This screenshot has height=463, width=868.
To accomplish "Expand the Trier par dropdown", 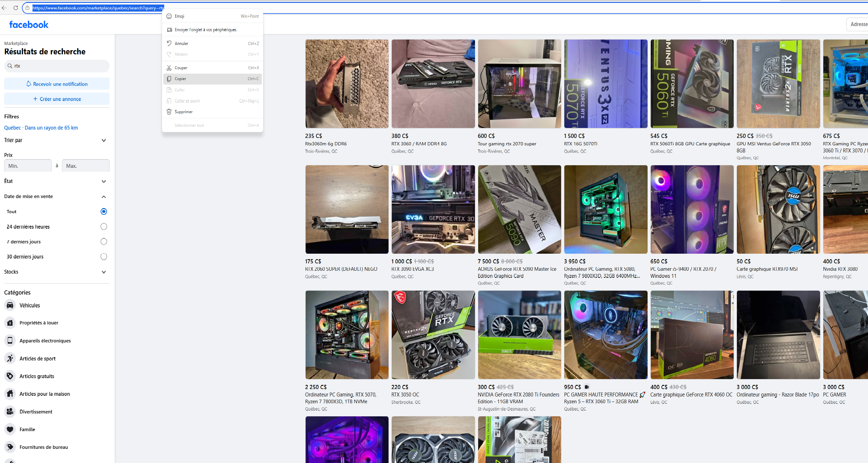I will (103, 140).
